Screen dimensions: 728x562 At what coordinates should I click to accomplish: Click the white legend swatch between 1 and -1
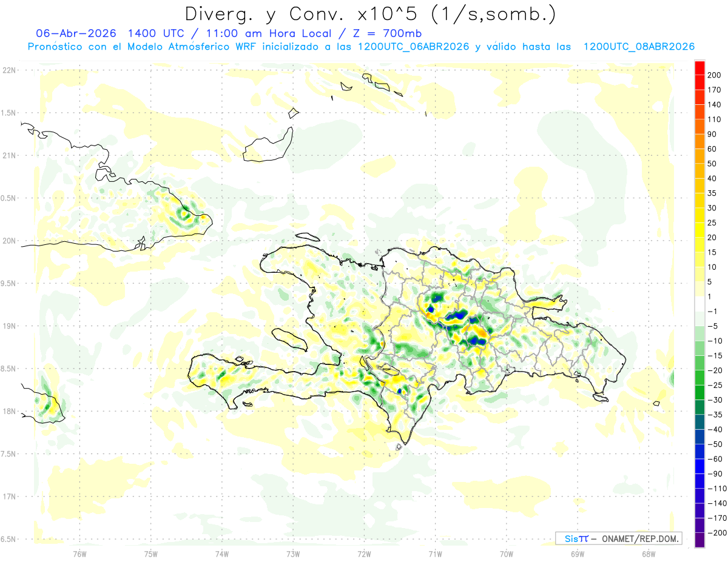click(x=699, y=303)
